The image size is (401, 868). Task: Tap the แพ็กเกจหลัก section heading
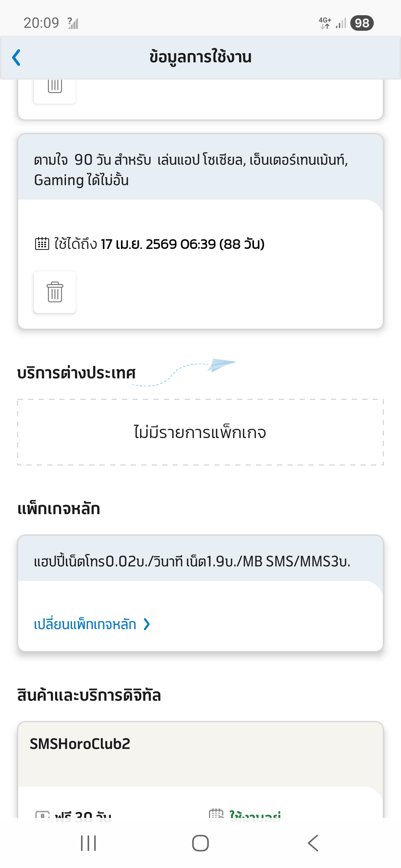coord(59,509)
